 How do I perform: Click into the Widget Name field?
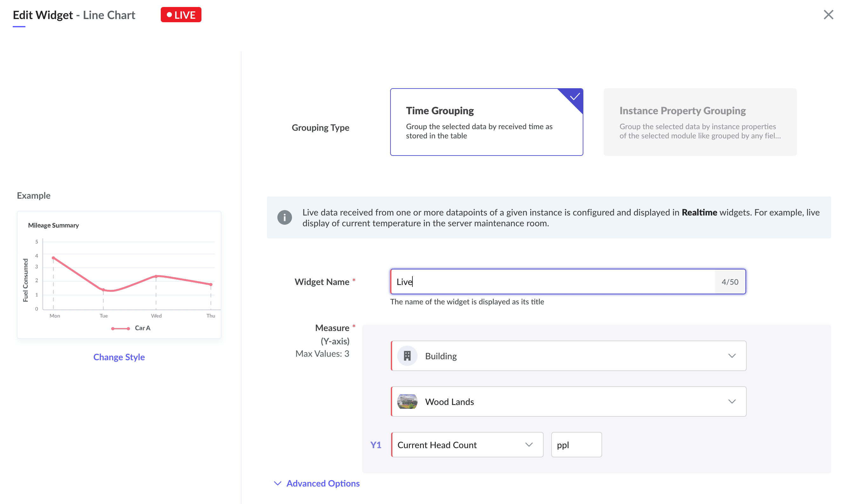552,282
